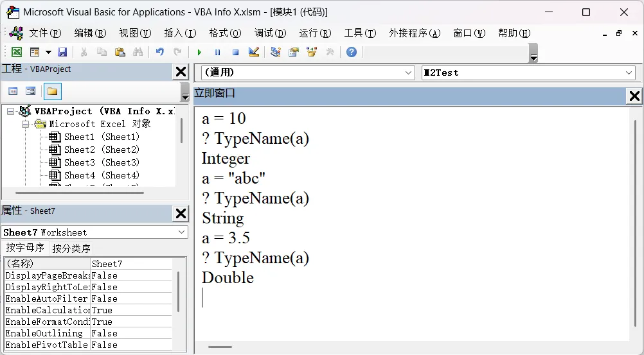Screen dimensions: 644x355
Task: Toggle Folders button in project panel
Action: (x=52, y=91)
